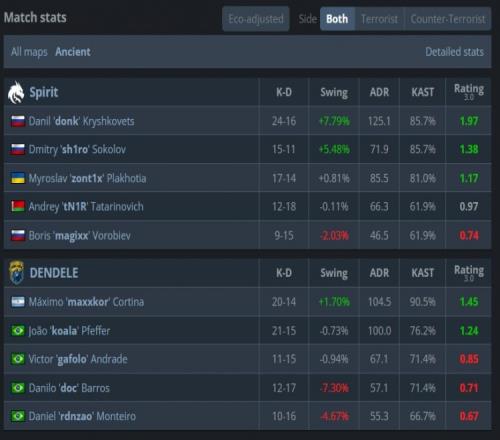Click the Rating 3.0 header for Spirit
This screenshot has height=440, width=500.
(x=469, y=92)
